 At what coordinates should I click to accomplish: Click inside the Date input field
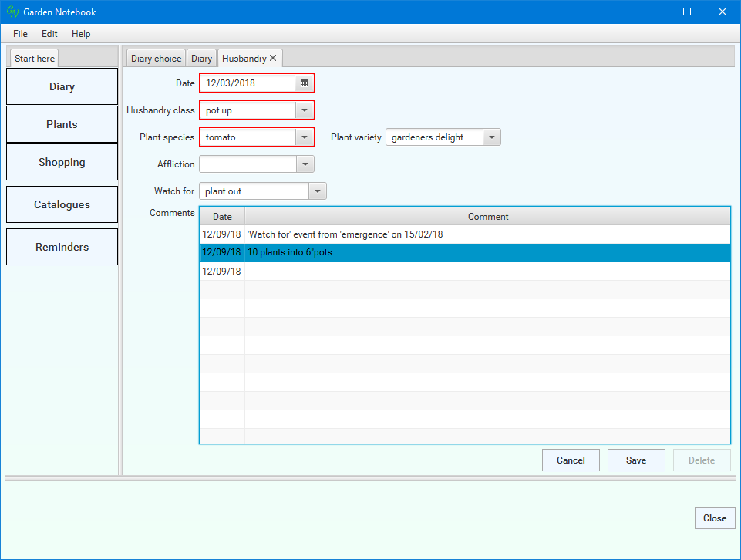click(247, 83)
